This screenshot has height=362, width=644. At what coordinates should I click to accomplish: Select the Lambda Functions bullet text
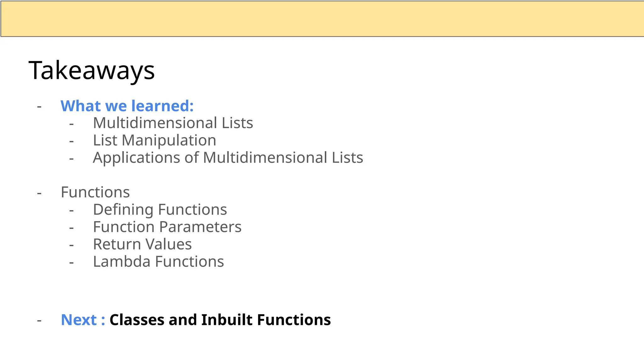tap(158, 261)
